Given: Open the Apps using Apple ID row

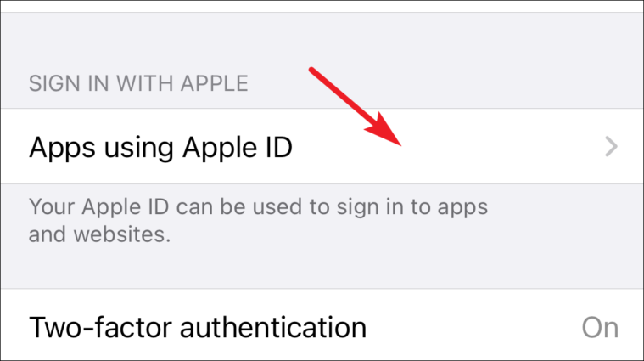Looking at the screenshot, I should [322, 146].
